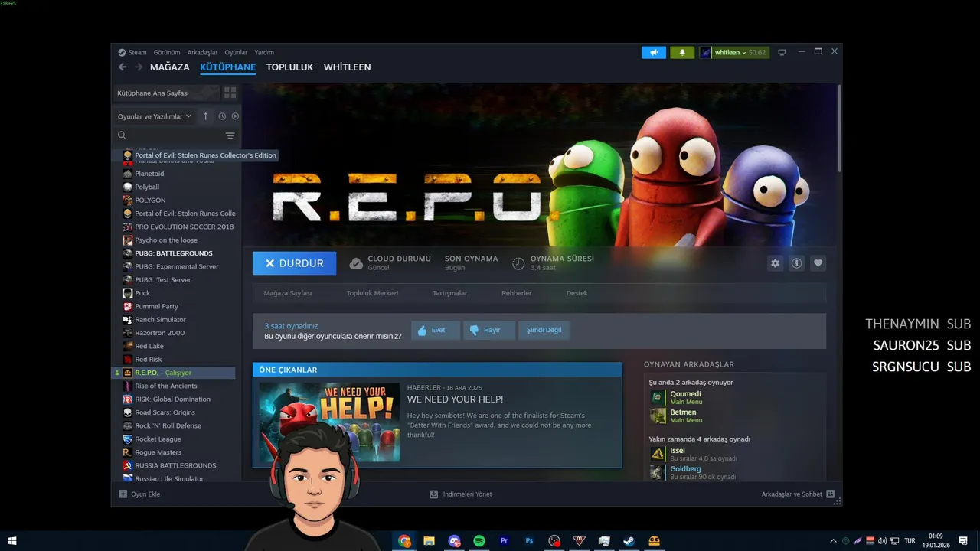Click the library search field
The width and height of the screenshot is (980, 551).
pos(175,135)
